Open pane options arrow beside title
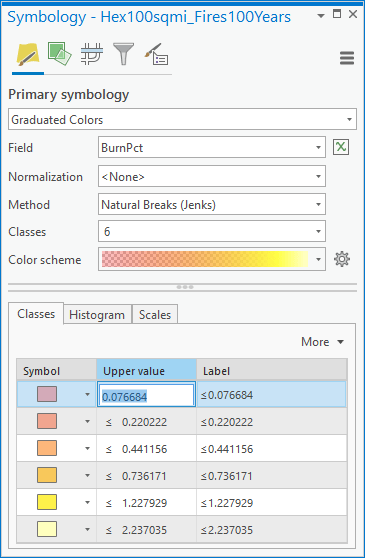 tap(321, 16)
